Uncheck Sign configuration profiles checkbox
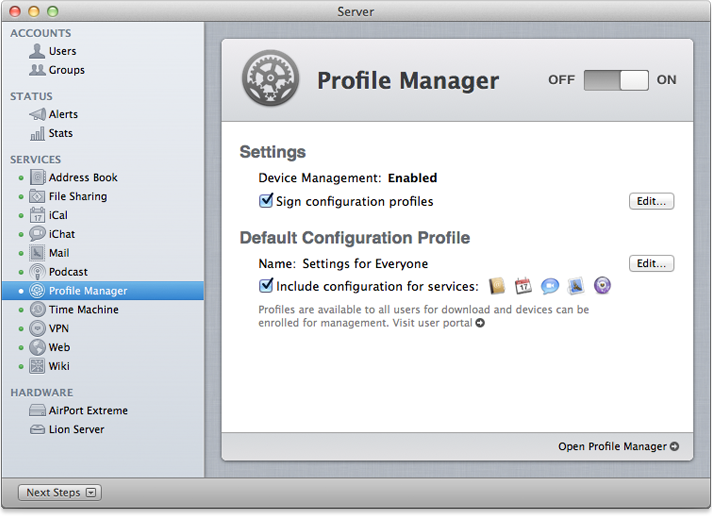Image resolution: width=712 pixels, height=520 pixels. pos(266,201)
